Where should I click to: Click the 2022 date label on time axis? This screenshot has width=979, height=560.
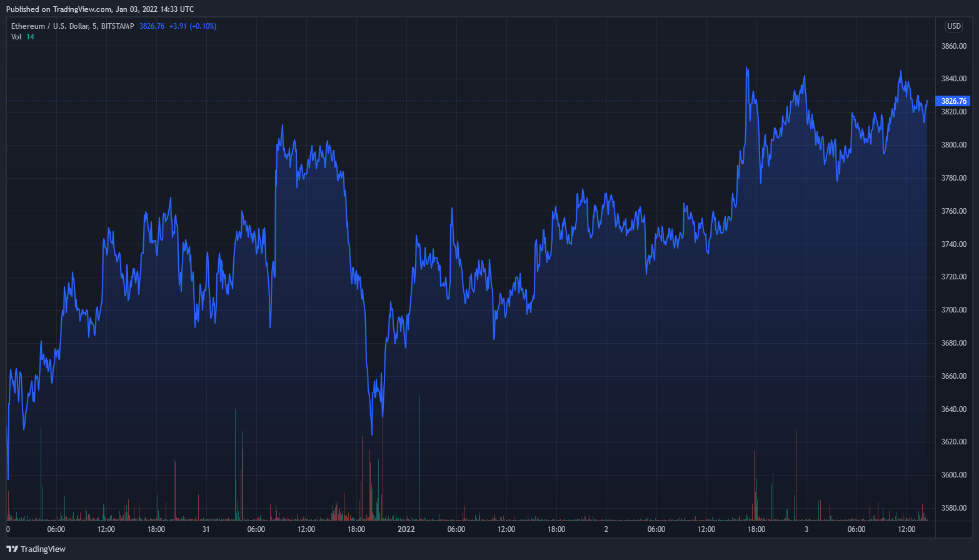click(x=406, y=529)
